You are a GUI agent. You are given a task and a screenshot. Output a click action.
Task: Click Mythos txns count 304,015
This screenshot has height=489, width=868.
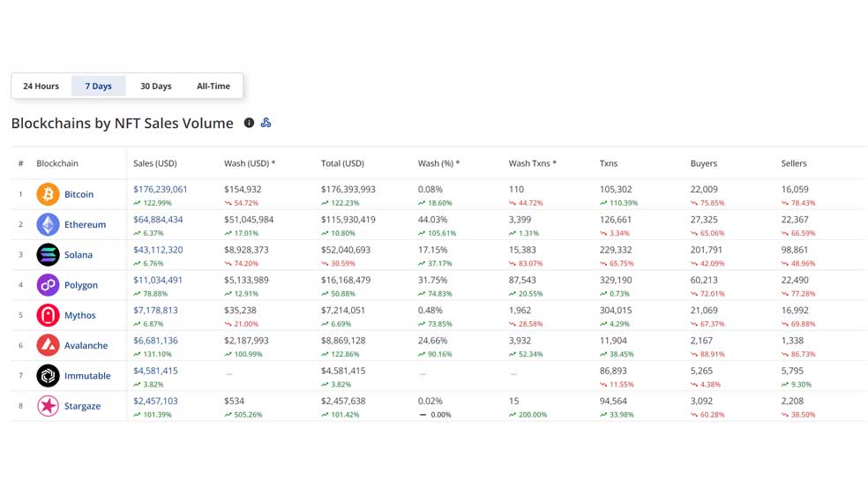(x=616, y=310)
